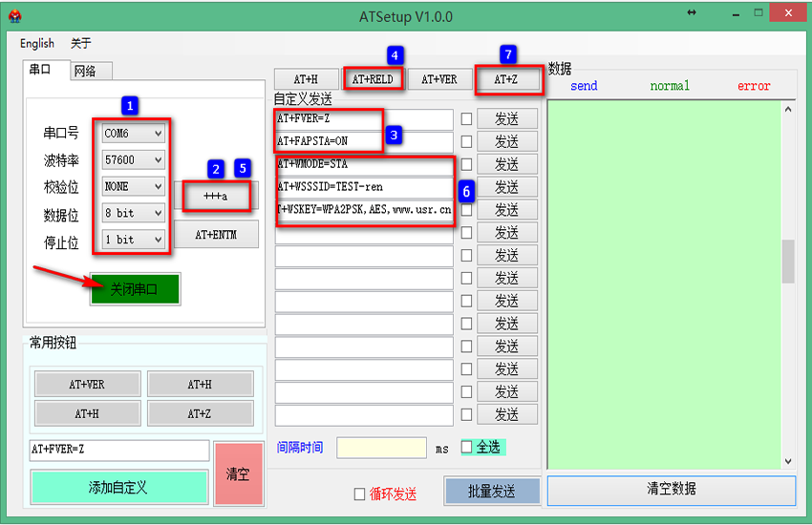Screen dimensions: 812x525
Task: Open the 关于 menu
Action: point(80,43)
